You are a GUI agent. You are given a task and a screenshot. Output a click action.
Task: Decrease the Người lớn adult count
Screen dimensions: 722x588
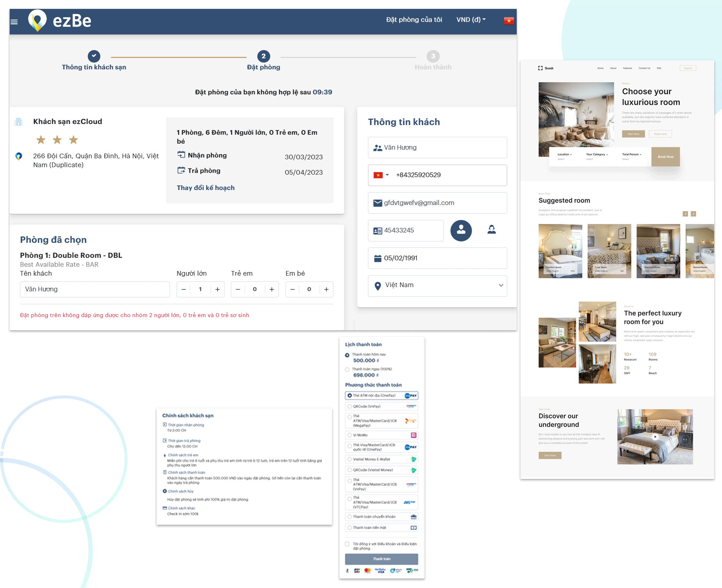[x=183, y=290]
